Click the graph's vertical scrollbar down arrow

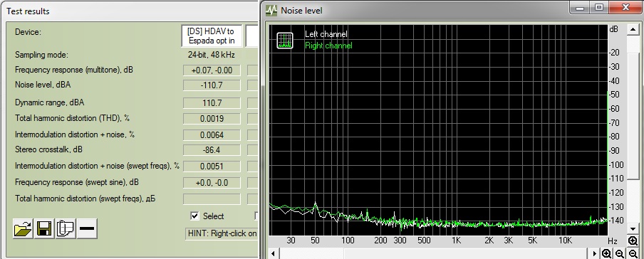tap(633, 229)
